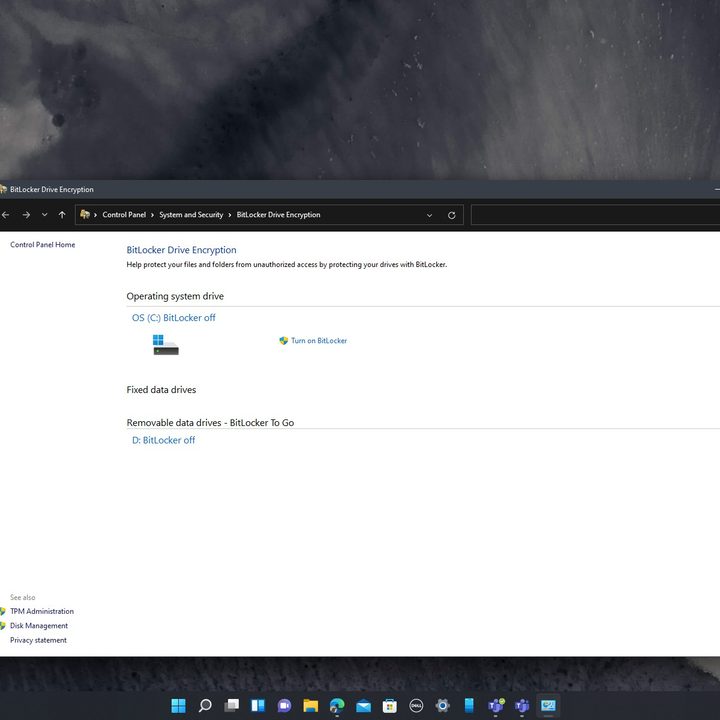Click BitLocker window title bar text

point(51,189)
